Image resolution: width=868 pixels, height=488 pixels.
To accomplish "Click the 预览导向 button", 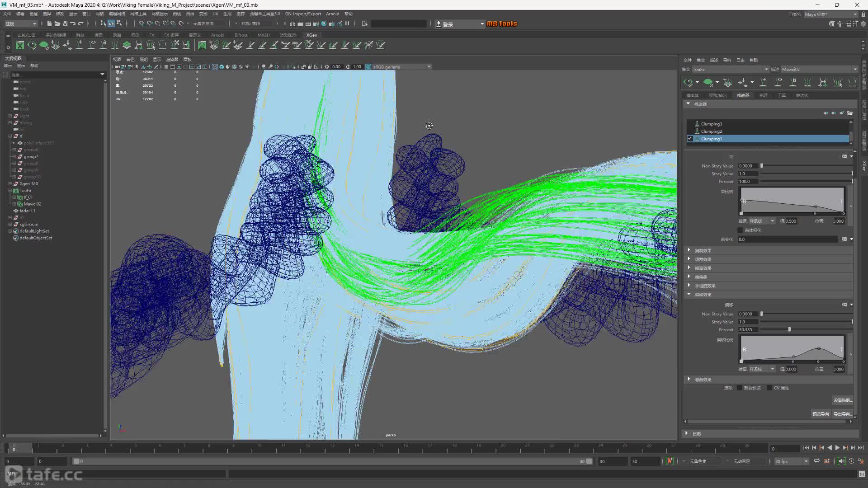I will [821, 413].
